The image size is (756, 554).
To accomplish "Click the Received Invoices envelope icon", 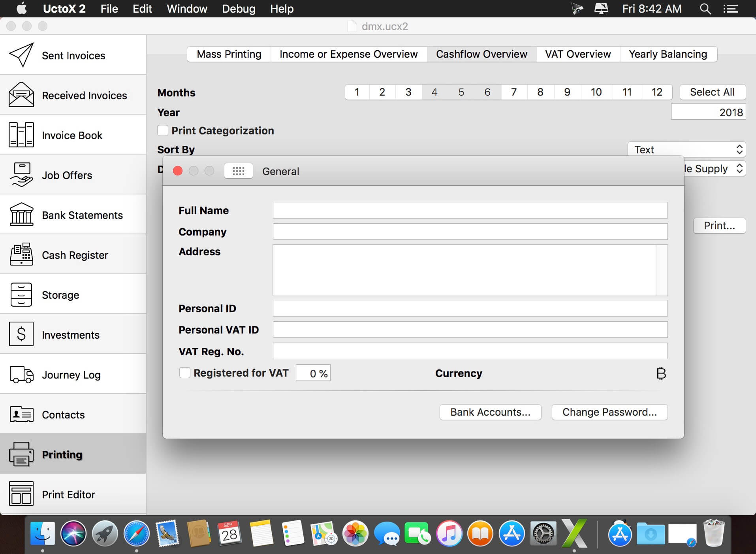I will point(21,95).
